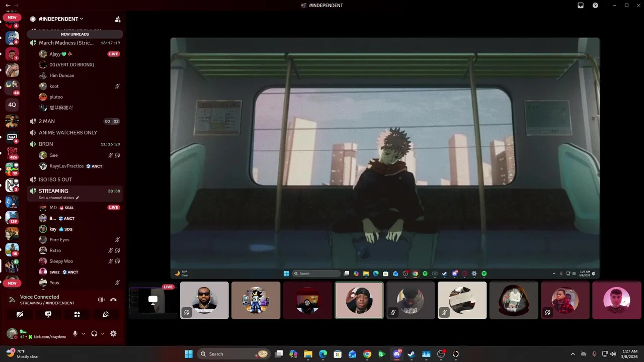Open the taskbar volume speaker icon
The width and height of the screenshot is (644, 362).
tap(613, 354)
